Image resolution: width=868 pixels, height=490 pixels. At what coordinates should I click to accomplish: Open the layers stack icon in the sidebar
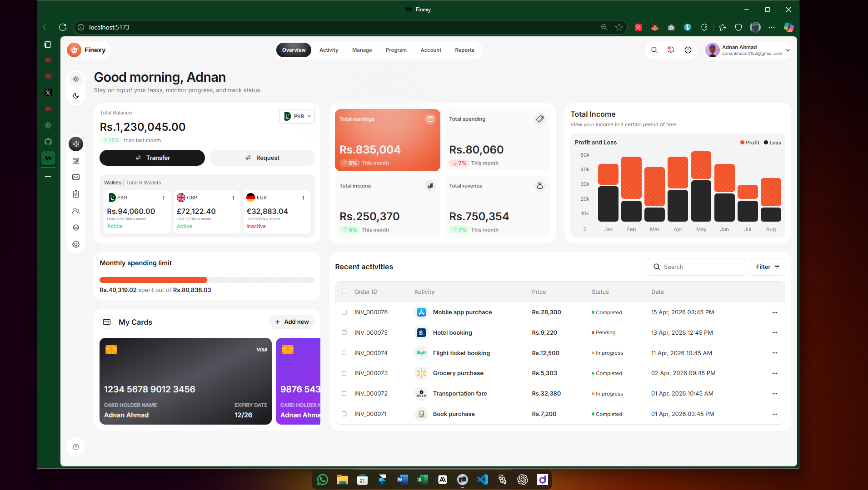(76, 228)
